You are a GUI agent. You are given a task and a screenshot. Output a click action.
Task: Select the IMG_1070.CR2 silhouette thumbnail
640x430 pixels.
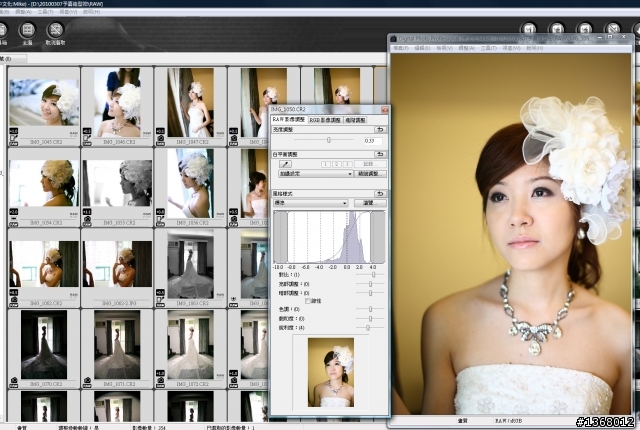44,345
